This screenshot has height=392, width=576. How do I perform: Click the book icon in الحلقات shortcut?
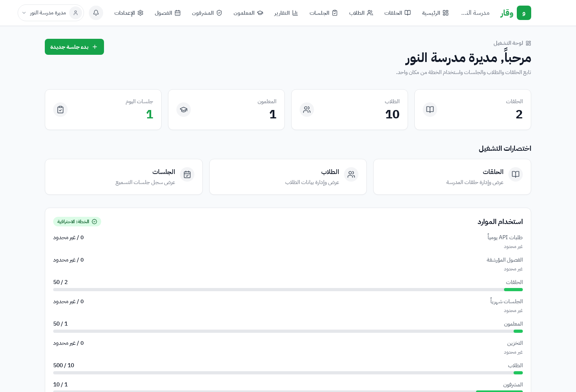pos(516,174)
